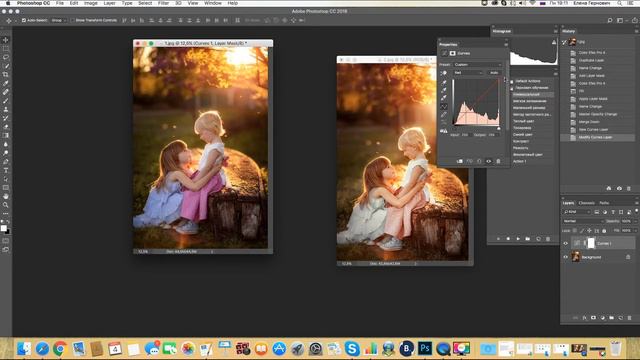Select the Hand tool
This screenshot has width=640, height=360.
tap(6, 196)
